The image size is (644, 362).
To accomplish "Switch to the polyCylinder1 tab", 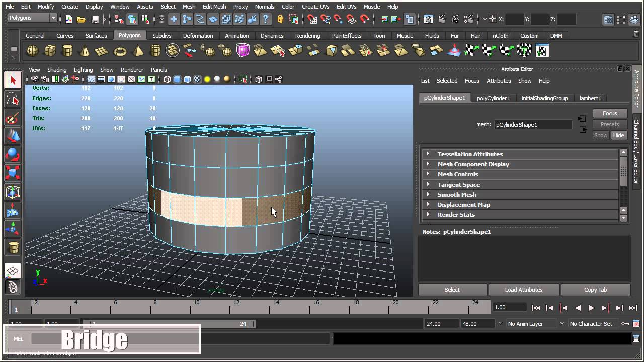I will click(x=493, y=98).
